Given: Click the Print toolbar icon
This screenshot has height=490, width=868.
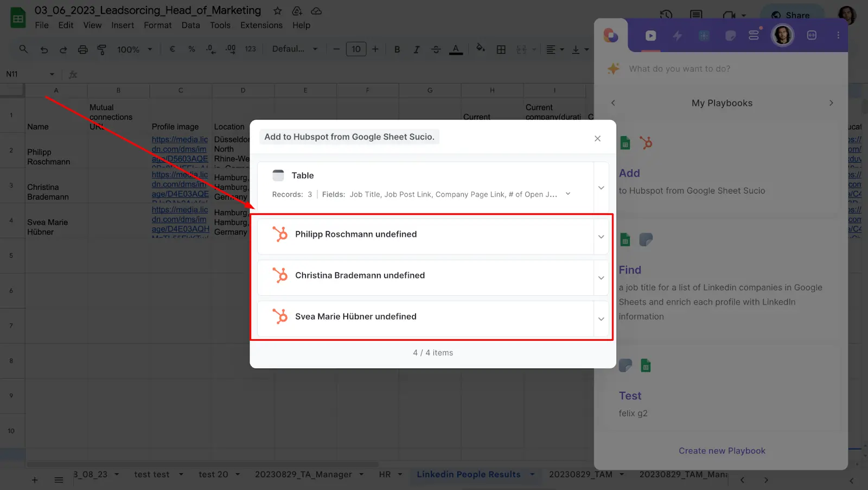Looking at the screenshot, I should coord(82,49).
